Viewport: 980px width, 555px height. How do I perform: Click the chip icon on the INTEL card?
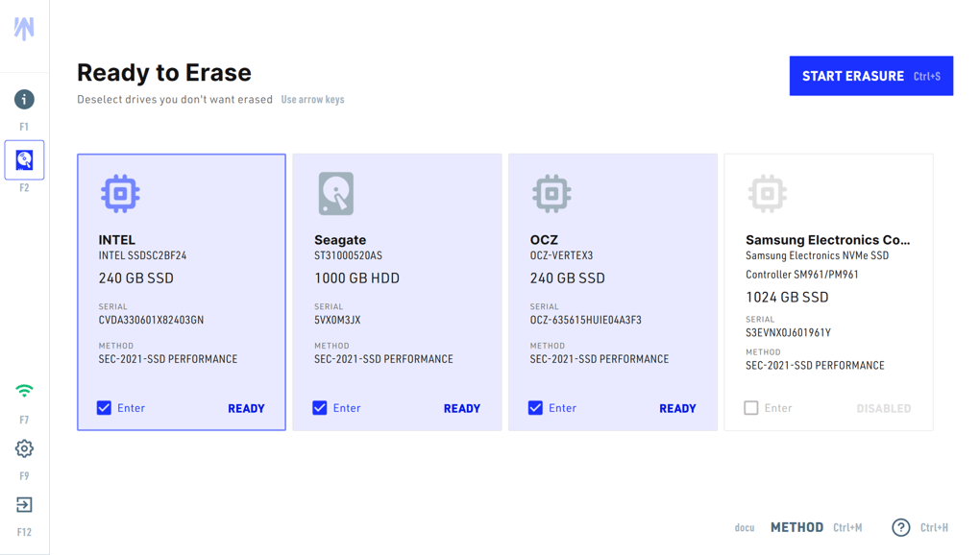pos(119,193)
